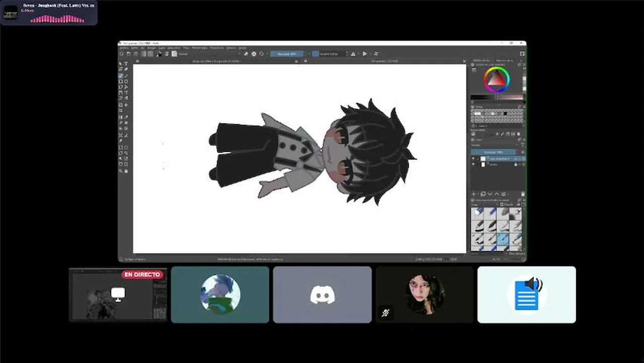This screenshot has height=363, width=644.
Task: Delete the selected layer with trash icon
Action: click(523, 194)
